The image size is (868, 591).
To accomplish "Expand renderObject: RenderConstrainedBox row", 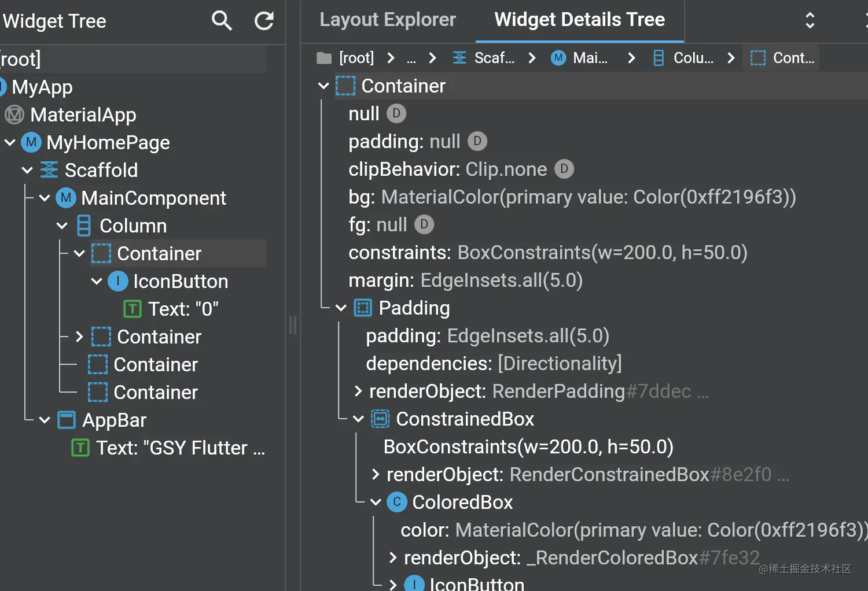I will coord(376,474).
